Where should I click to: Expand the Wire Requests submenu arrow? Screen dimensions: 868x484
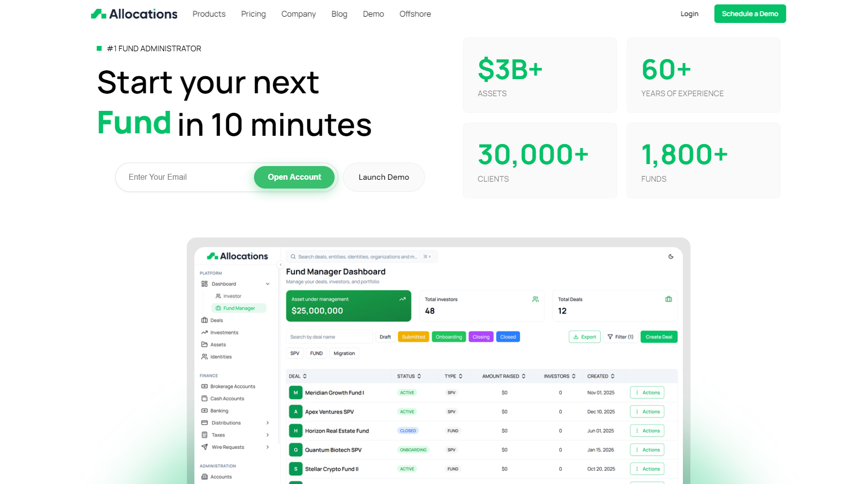(x=268, y=447)
